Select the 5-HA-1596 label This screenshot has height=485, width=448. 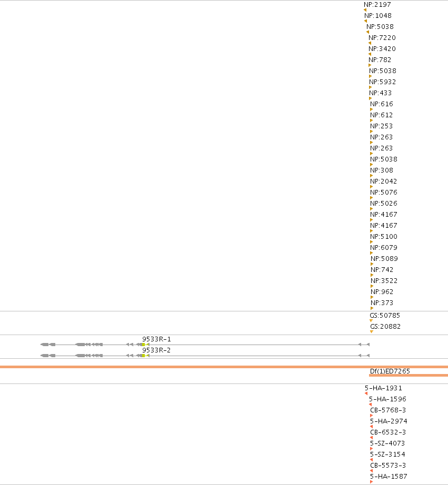pos(387,399)
